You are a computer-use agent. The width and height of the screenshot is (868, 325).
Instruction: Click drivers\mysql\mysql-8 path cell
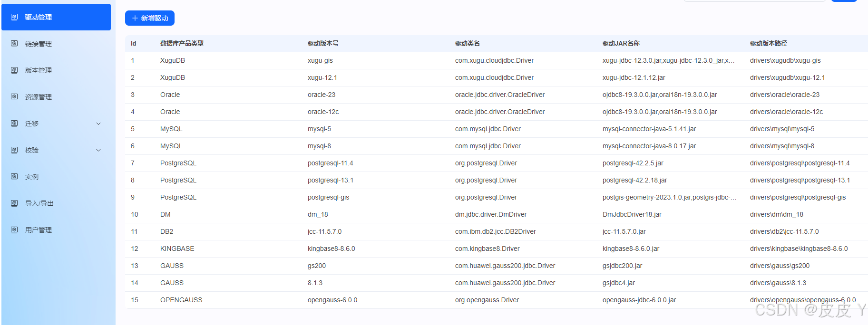click(782, 146)
